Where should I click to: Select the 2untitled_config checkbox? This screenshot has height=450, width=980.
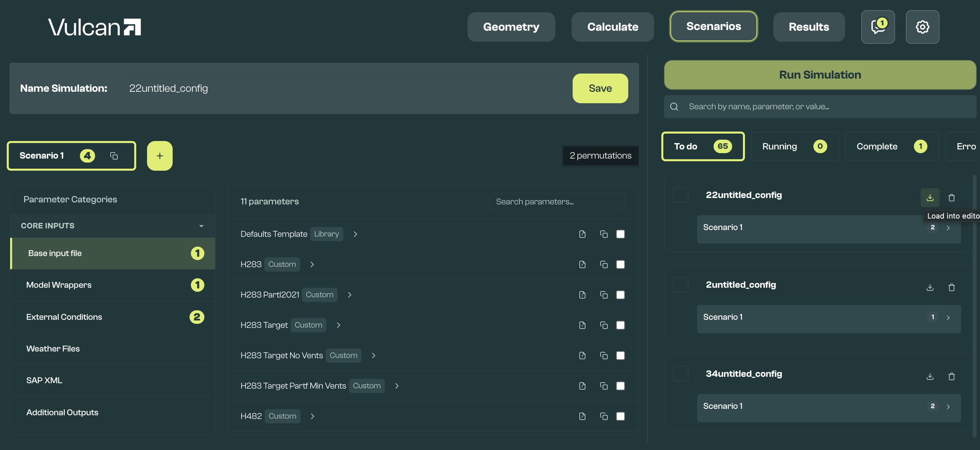tap(681, 284)
